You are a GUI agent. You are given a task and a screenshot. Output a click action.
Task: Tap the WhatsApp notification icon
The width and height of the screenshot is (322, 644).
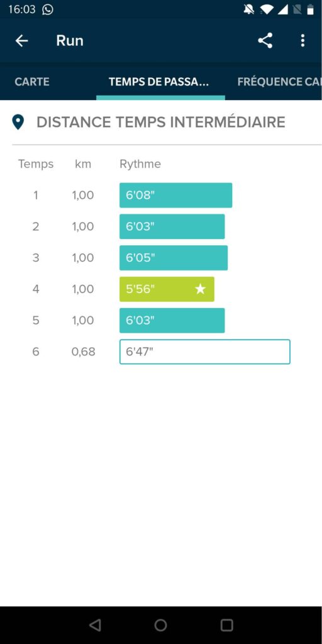tap(48, 9)
